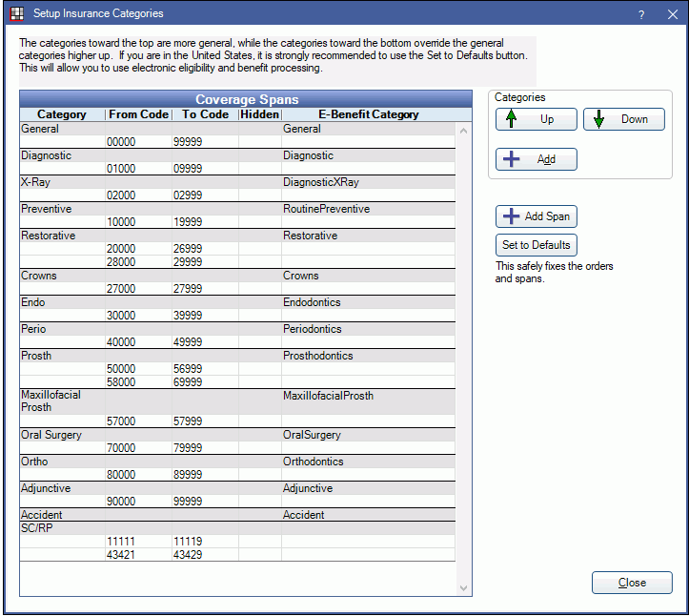Select the Preventive category row
The width and height of the screenshot is (689, 616).
237,209
